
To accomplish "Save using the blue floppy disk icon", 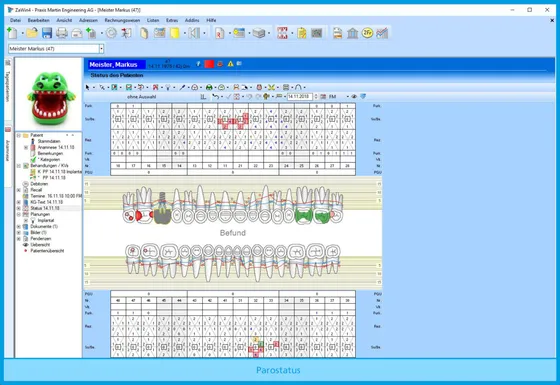I will pyautogui.click(x=47, y=33).
